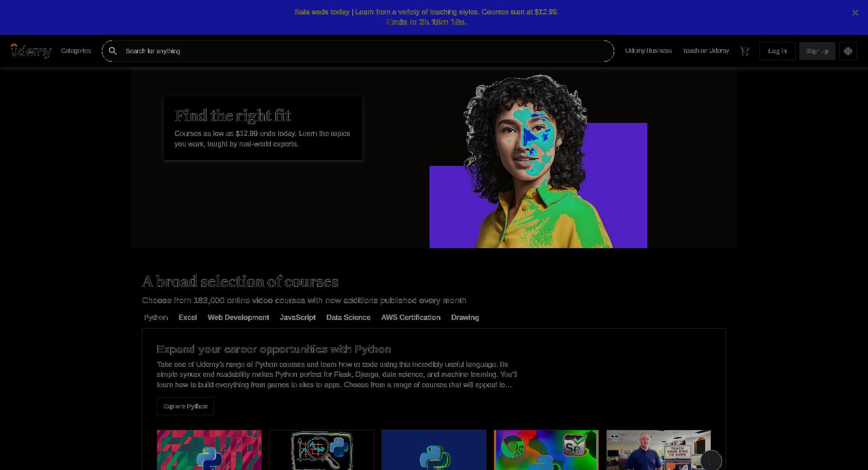This screenshot has height=470, width=868.
Task: Open Teach on Udemy link
Action: (706, 51)
